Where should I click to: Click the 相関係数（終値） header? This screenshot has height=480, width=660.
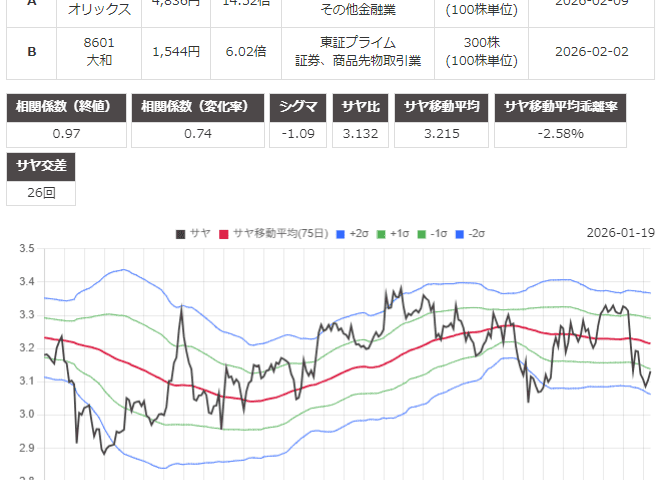pyautogui.click(x=67, y=108)
